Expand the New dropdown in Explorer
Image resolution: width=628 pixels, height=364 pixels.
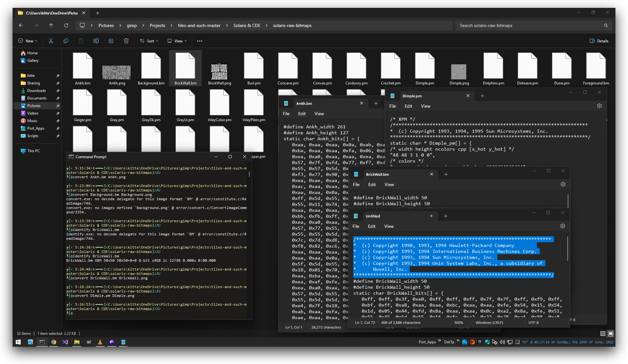[x=28, y=41]
